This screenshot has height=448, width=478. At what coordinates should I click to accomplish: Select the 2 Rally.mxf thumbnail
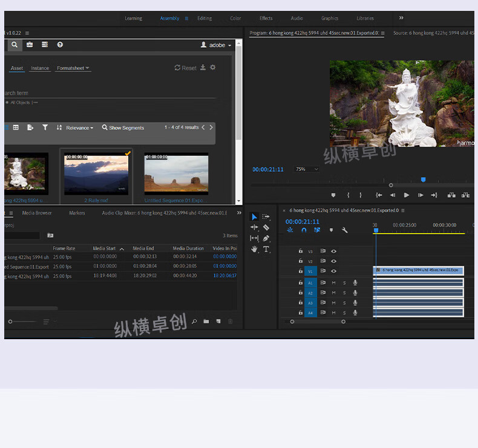click(96, 174)
